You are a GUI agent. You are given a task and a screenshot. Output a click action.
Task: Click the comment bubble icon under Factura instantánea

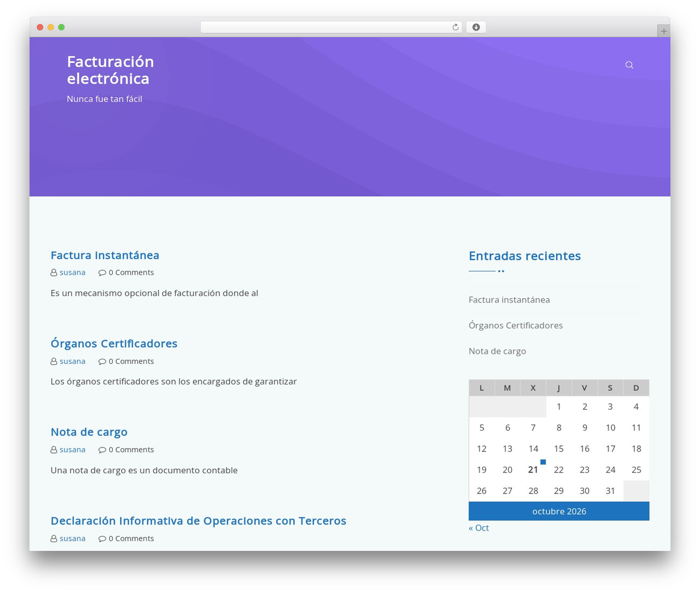(x=102, y=272)
